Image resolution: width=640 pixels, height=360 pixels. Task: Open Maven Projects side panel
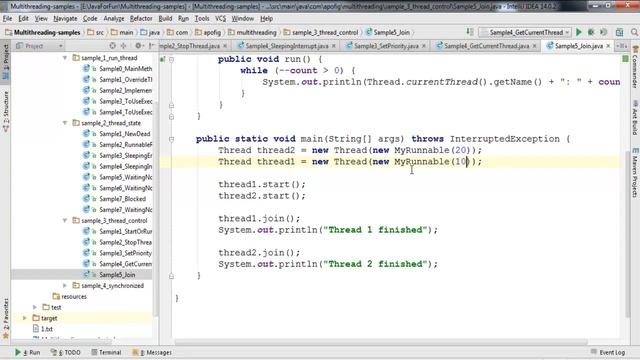[635, 173]
